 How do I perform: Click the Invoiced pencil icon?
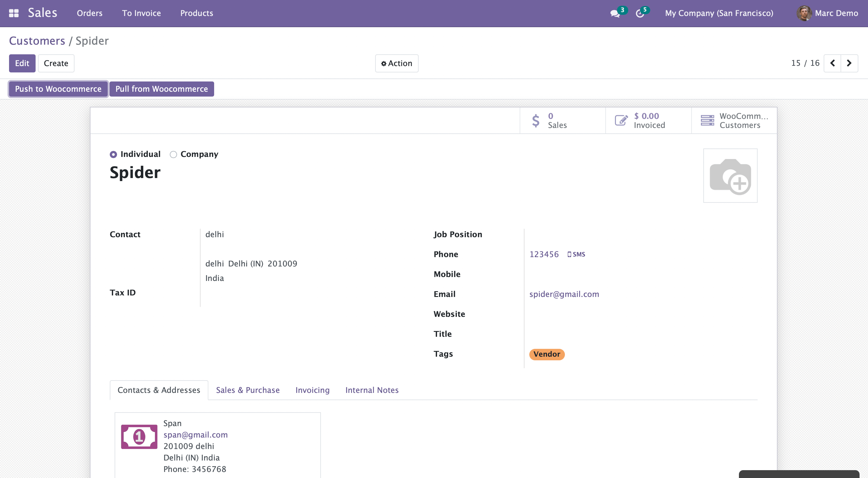coord(621,120)
